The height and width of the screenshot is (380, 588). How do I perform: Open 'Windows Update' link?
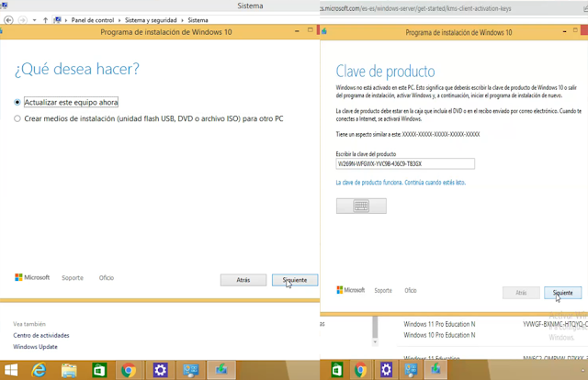pyautogui.click(x=35, y=347)
